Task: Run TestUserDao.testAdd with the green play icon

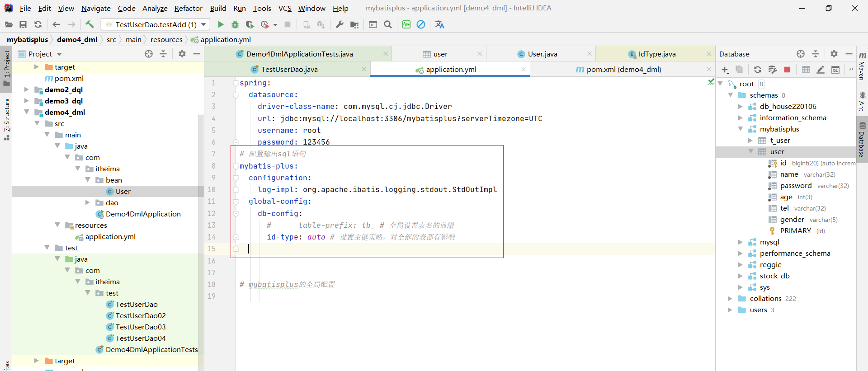Action: pos(221,24)
